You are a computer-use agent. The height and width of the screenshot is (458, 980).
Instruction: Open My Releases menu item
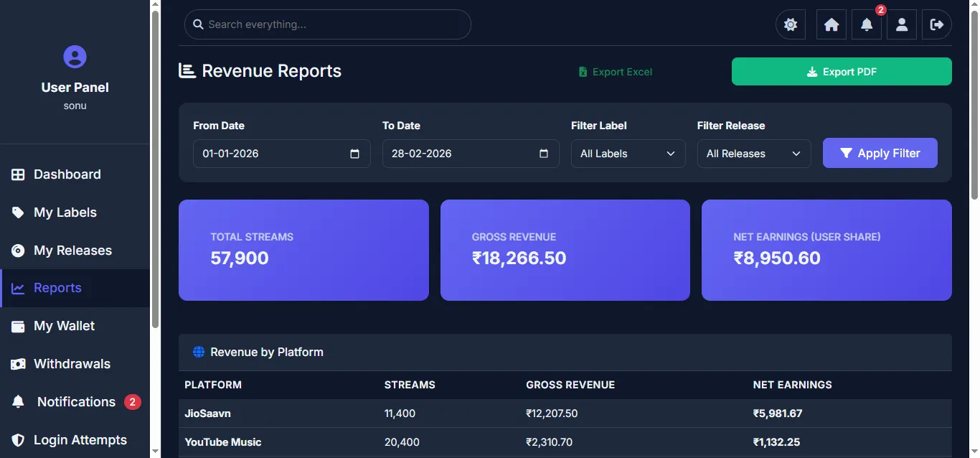pos(75,251)
